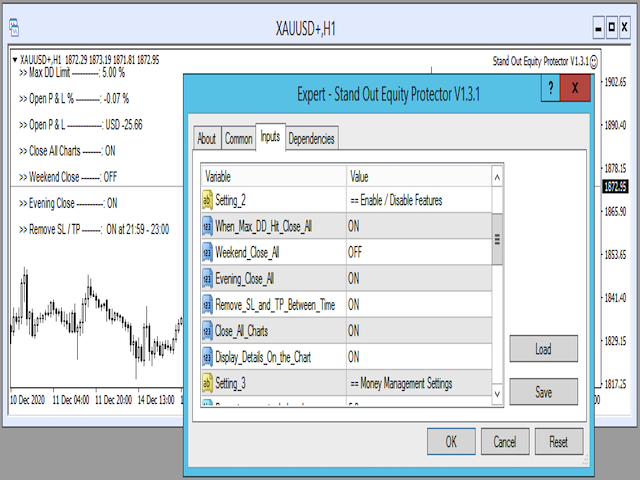The image size is (640, 480).
Task: Click the '== Enable / Disable Features' value cell
Action: [419, 200]
